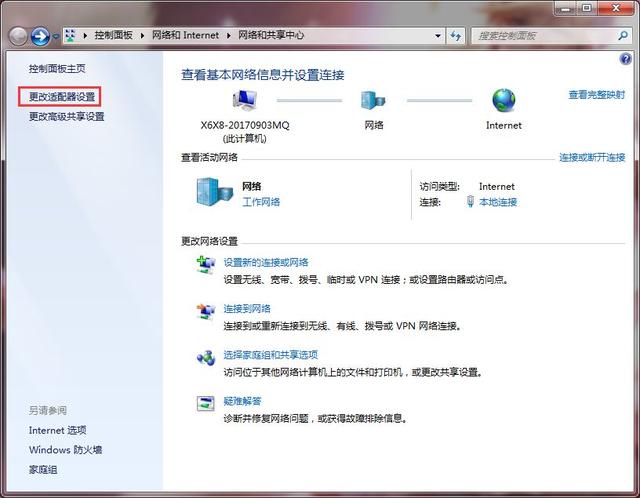Click the adapter icon beside 本地连接
This screenshot has width=640, height=498.
(470, 202)
